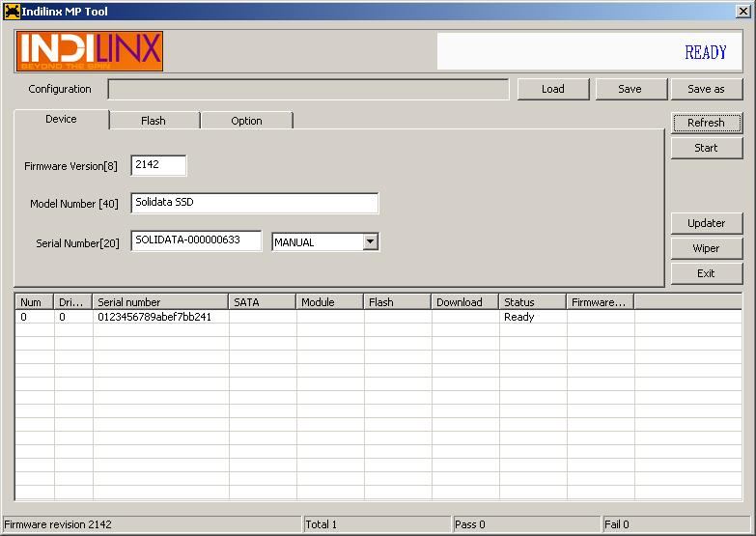The height and width of the screenshot is (536, 756).
Task: Open the Option tab
Action: (246, 121)
